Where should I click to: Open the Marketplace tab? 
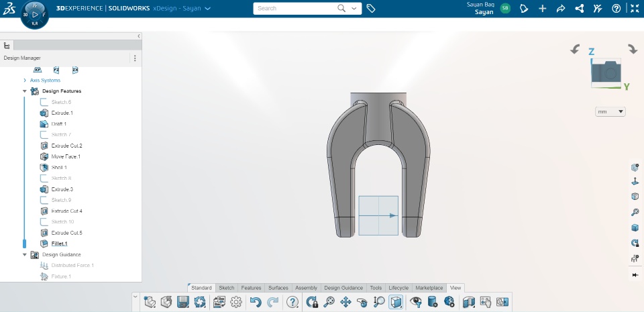429,288
